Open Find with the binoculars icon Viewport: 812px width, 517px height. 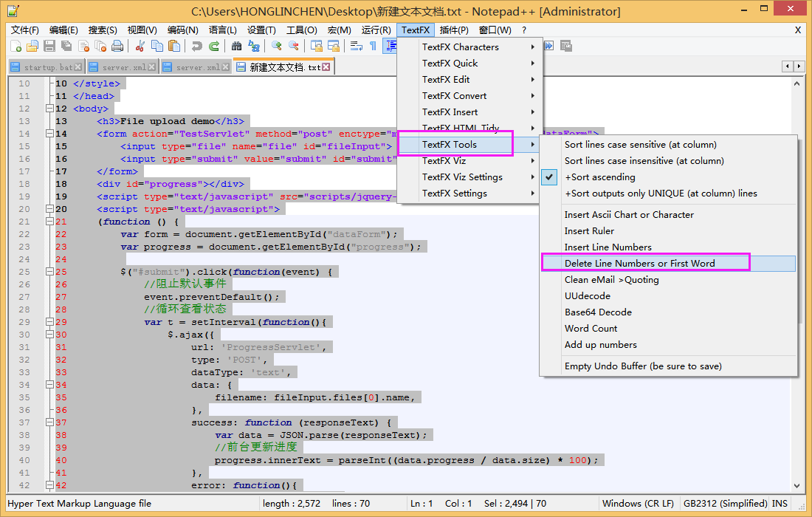(x=237, y=46)
